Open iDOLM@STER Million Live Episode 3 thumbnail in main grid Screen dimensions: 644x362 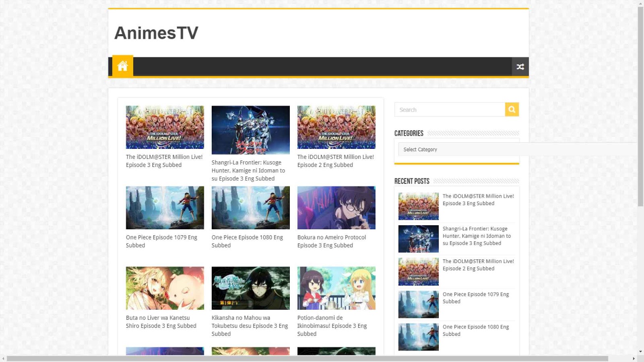165,127
